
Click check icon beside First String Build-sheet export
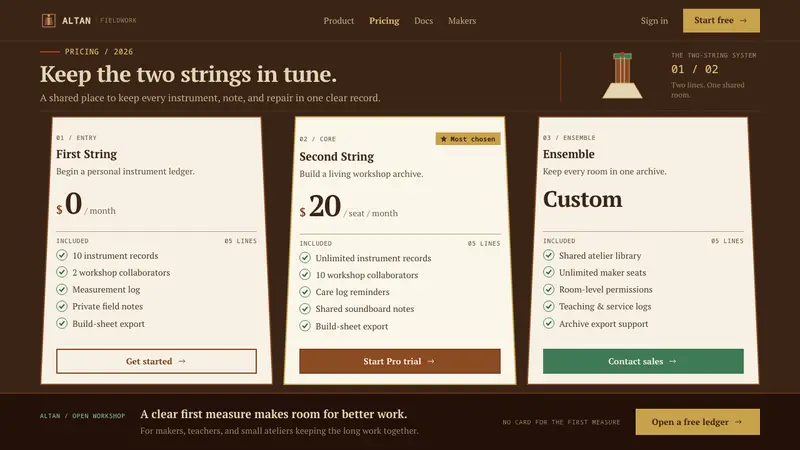[62, 323]
